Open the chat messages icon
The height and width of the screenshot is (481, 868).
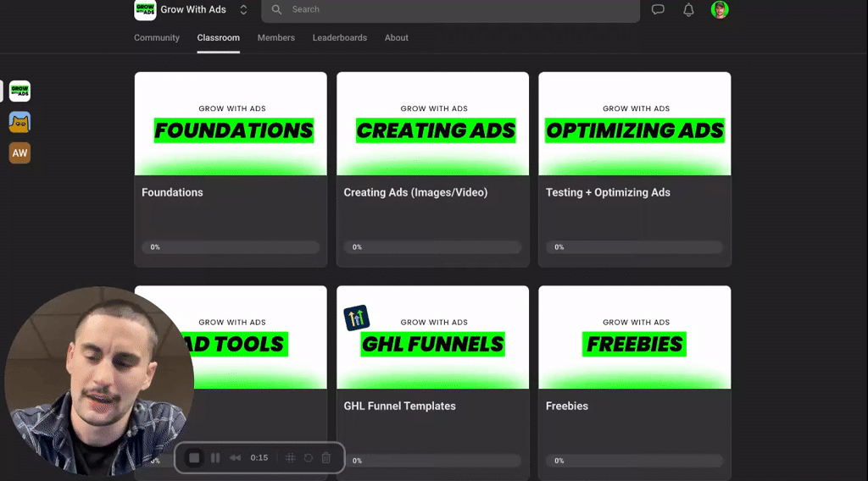point(658,9)
